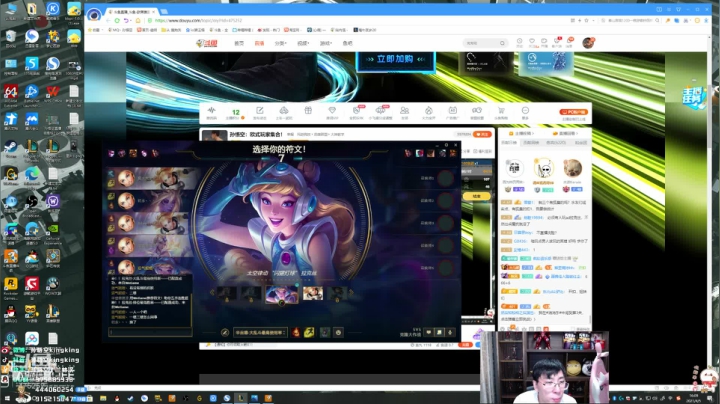Toggle the microphone button in champion select

tap(450, 332)
